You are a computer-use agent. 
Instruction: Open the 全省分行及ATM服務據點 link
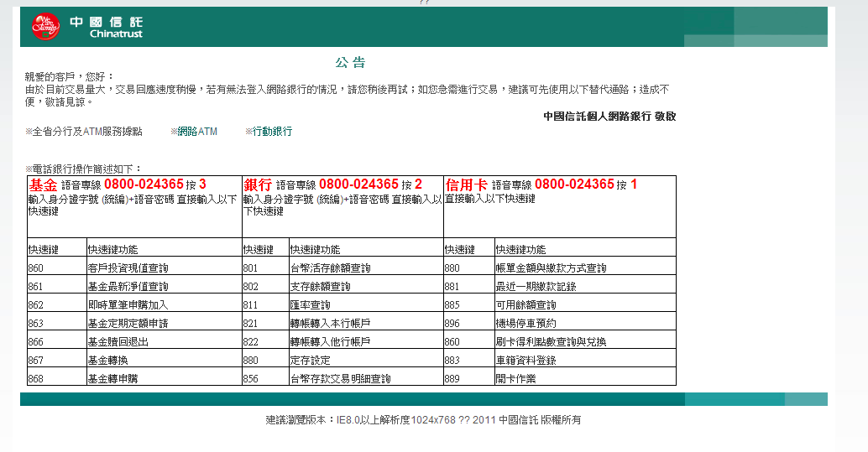pos(86,132)
